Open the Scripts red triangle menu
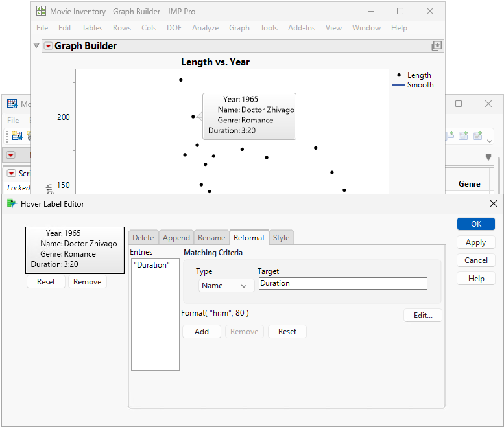504x427 pixels. pyautogui.click(x=12, y=174)
